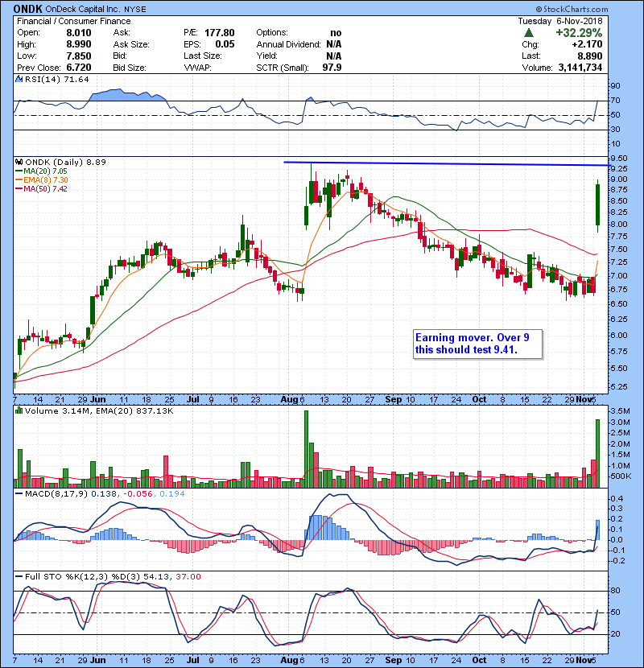The width and height of the screenshot is (644, 668).
Task: Click the green up-arrow triangle near +32.29%
Action: [529, 33]
